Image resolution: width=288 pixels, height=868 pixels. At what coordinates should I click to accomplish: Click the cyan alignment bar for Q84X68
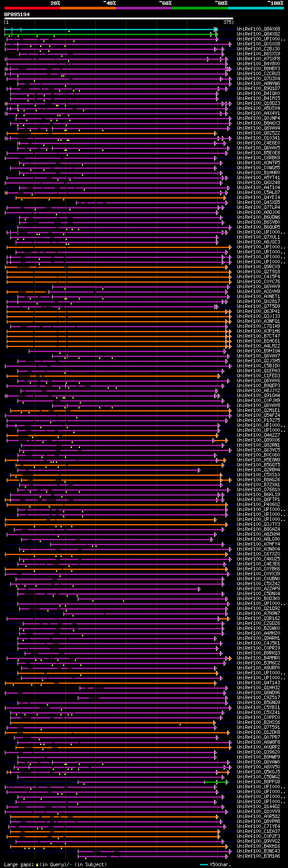point(111,29)
